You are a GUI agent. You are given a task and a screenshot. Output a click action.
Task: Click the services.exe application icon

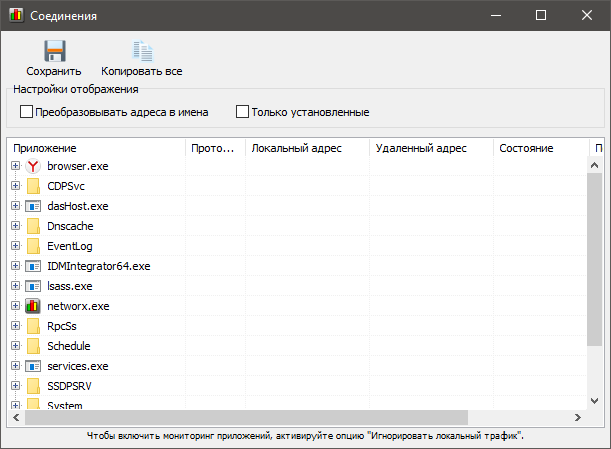click(33, 366)
